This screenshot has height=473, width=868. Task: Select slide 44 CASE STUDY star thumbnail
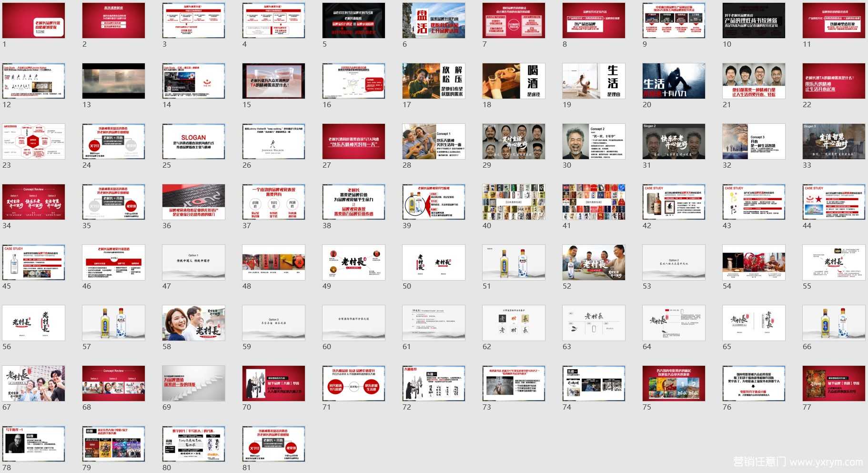(834, 202)
